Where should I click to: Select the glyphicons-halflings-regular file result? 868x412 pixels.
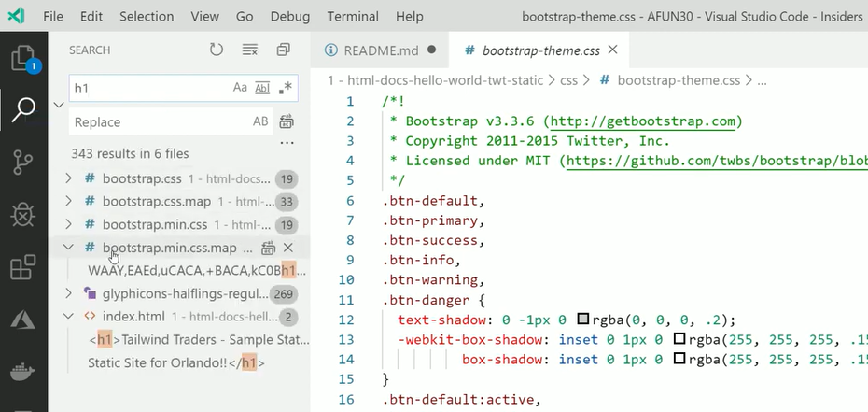click(179, 293)
